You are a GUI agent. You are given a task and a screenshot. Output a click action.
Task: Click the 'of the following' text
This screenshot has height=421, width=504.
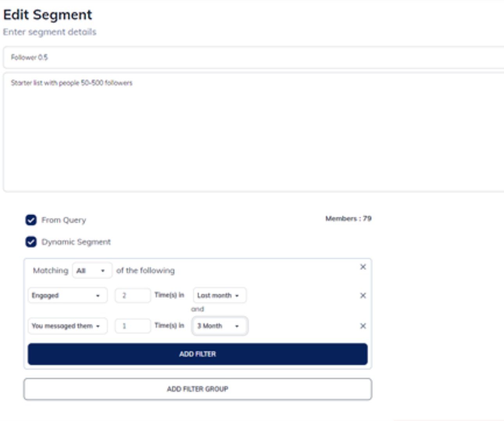(x=145, y=270)
